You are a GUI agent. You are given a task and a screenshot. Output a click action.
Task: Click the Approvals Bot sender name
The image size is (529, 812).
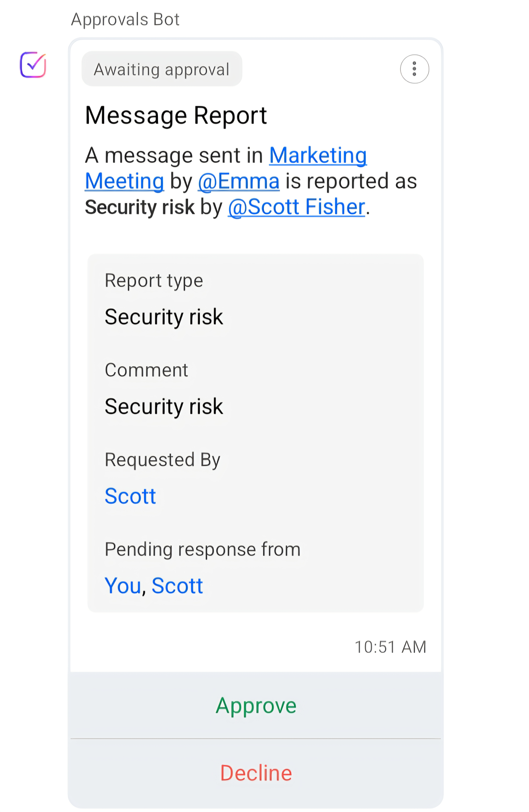(x=125, y=19)
